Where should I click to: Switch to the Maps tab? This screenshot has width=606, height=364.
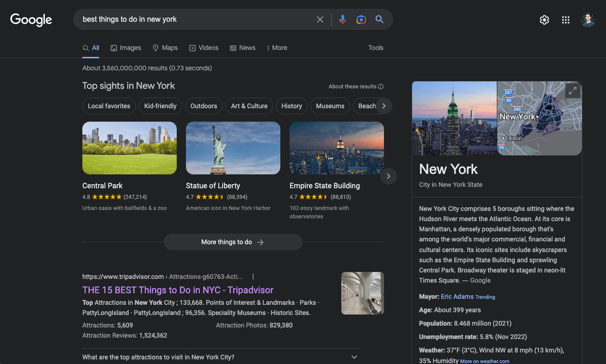(165, 48)
